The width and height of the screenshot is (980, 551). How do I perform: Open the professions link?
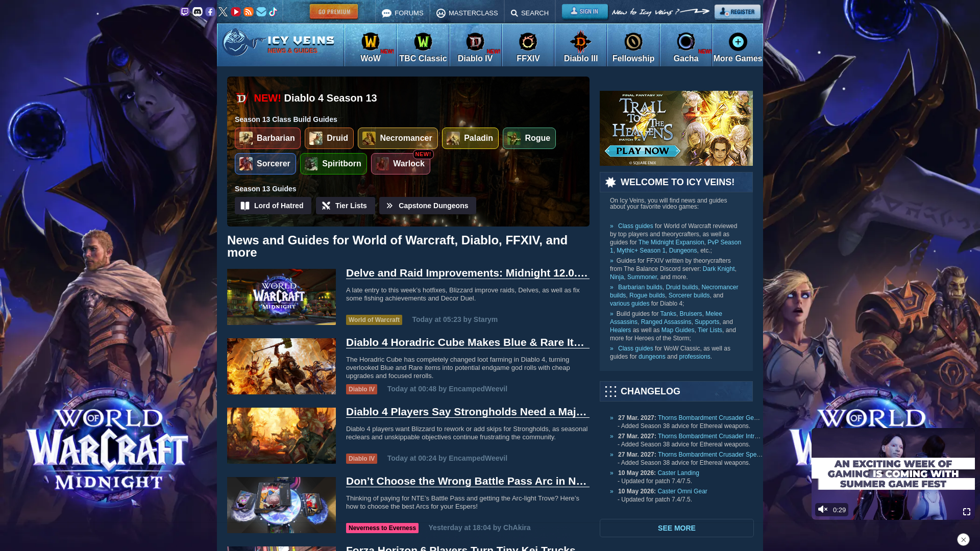pyautogui.click(x=695, y=357)
